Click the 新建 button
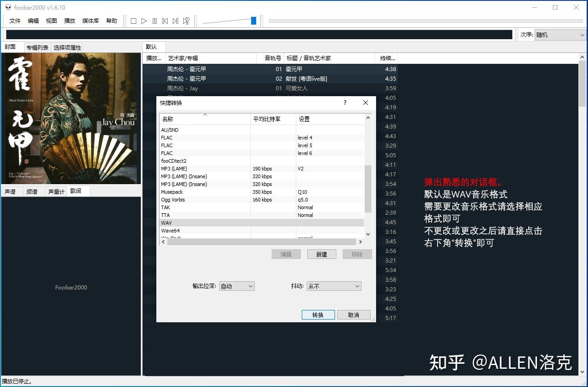 tap(321, 254)
